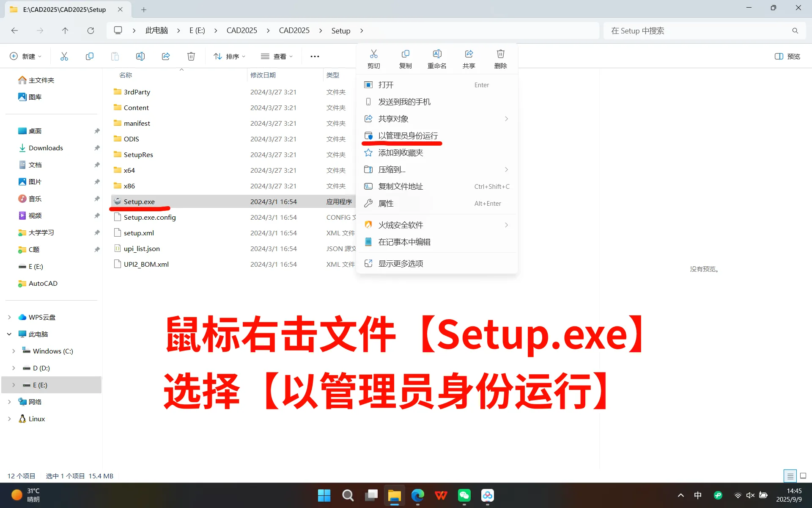Select the Setup.exe.config file
The height and width of the screenshot is (508, 812).
(x=149, y=217)
